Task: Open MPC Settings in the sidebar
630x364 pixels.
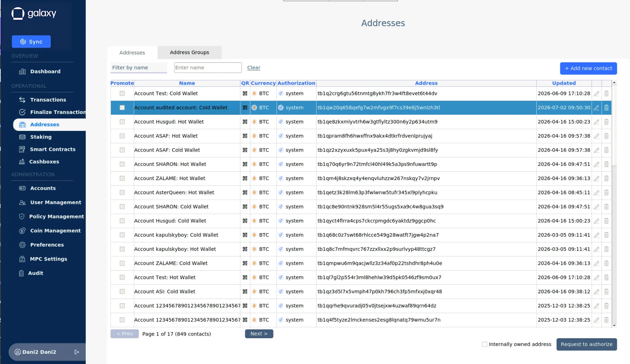Action: tap(49, 259)
